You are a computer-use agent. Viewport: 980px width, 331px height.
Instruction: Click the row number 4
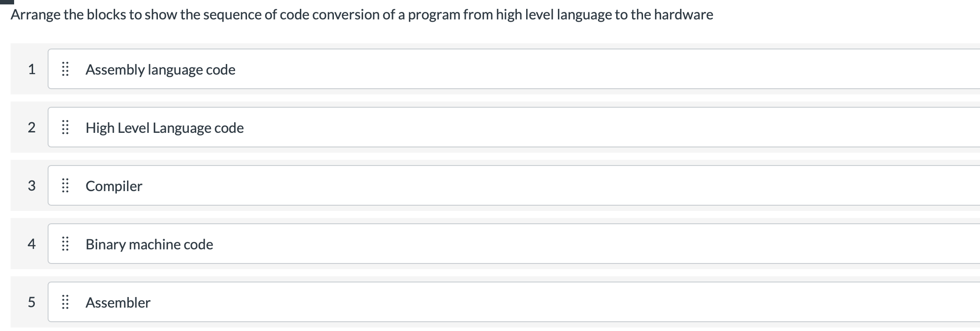[31, 244]
